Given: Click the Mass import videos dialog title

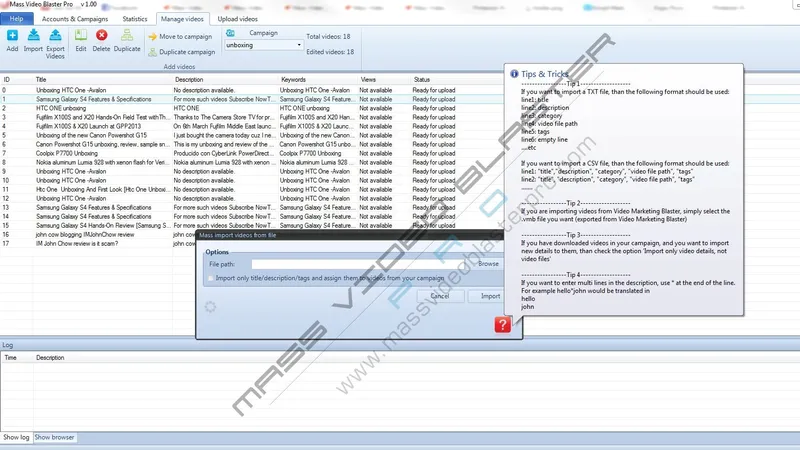Looking at the screenshot, I should [238, 235].
